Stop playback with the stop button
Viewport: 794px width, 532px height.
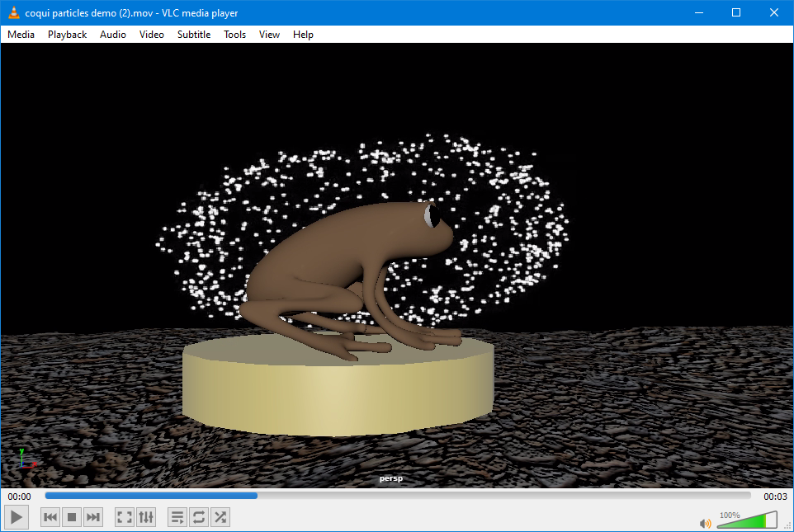pos(72,517)
